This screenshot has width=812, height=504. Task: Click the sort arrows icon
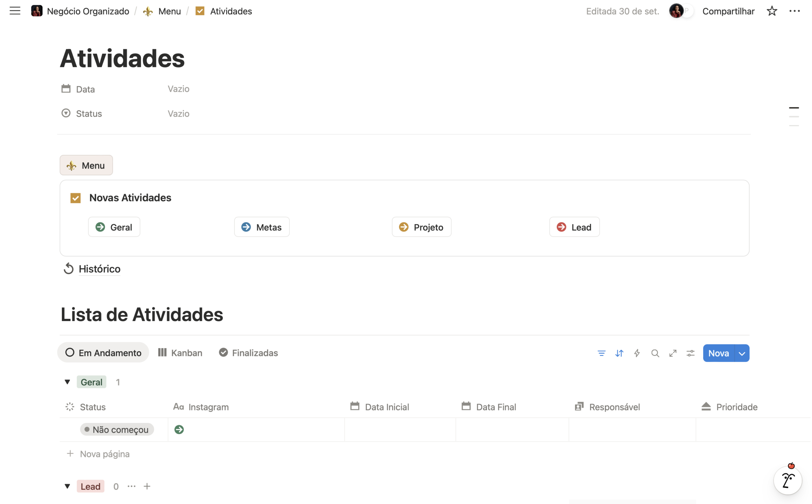[x=619, y=353]
